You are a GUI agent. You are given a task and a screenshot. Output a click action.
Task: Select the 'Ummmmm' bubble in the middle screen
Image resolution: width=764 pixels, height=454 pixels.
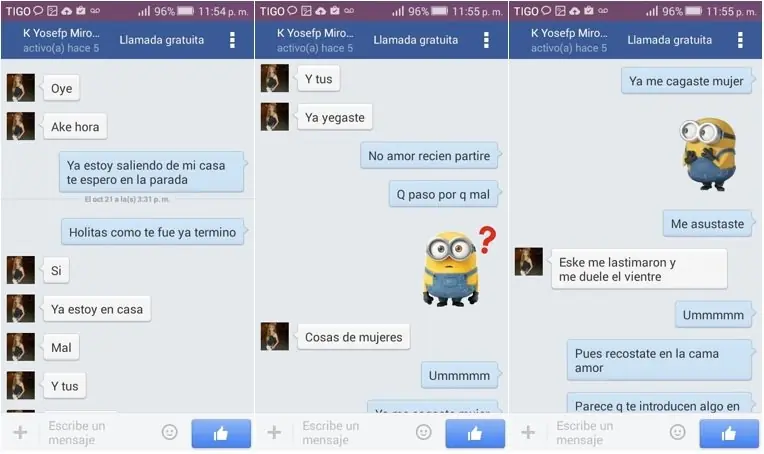459,375
